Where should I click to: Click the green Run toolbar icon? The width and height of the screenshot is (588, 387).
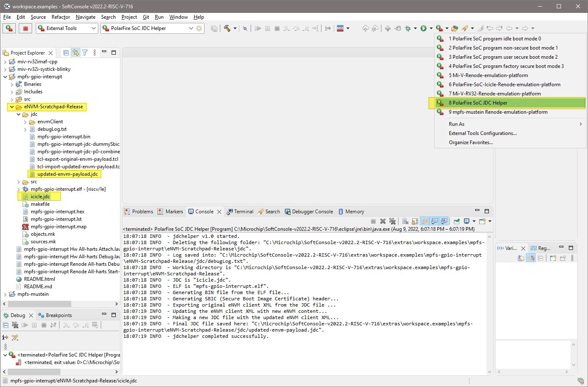[x=424, y=28]
